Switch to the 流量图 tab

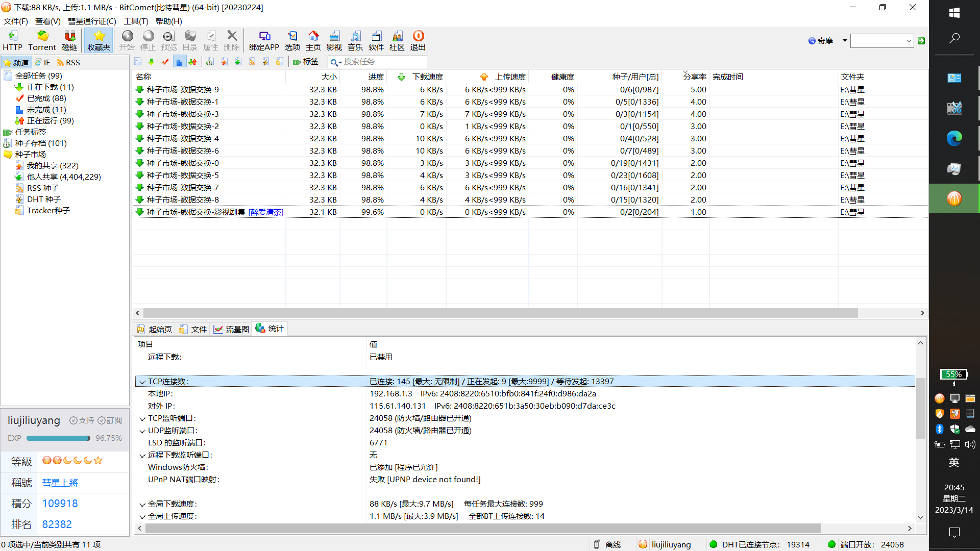[232, 329]
